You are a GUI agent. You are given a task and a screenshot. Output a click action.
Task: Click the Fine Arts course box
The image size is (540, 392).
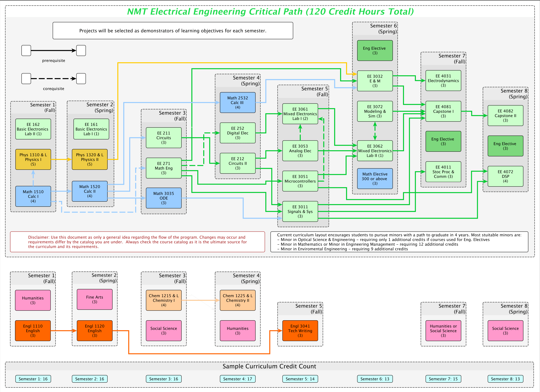94,299
